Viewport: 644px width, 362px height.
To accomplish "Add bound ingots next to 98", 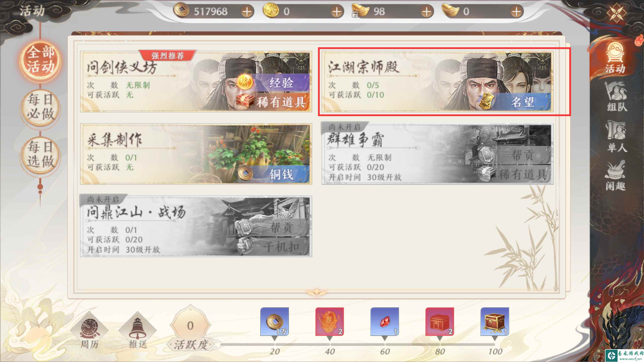I will pos(426,12).
